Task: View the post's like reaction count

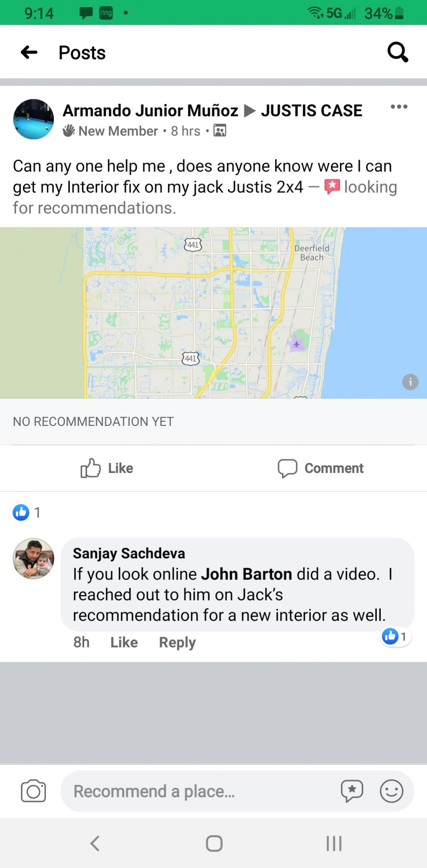Action: tap(27, 512)
